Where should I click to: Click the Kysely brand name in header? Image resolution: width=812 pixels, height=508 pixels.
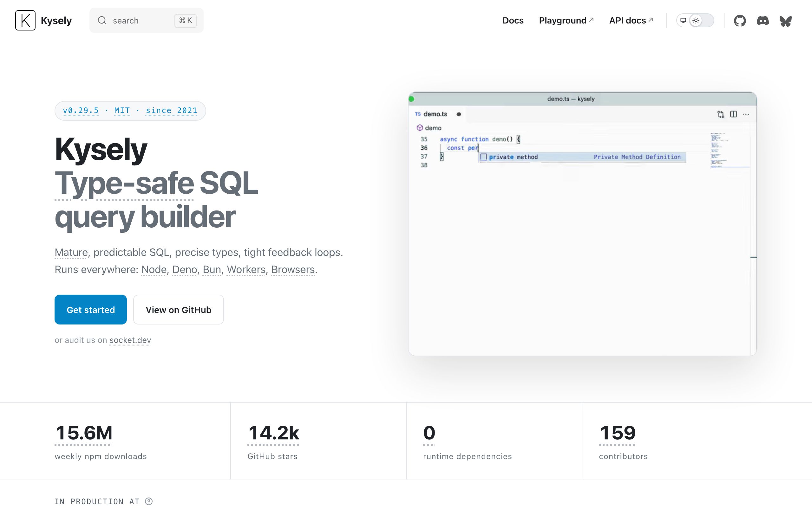click(56, 21)
